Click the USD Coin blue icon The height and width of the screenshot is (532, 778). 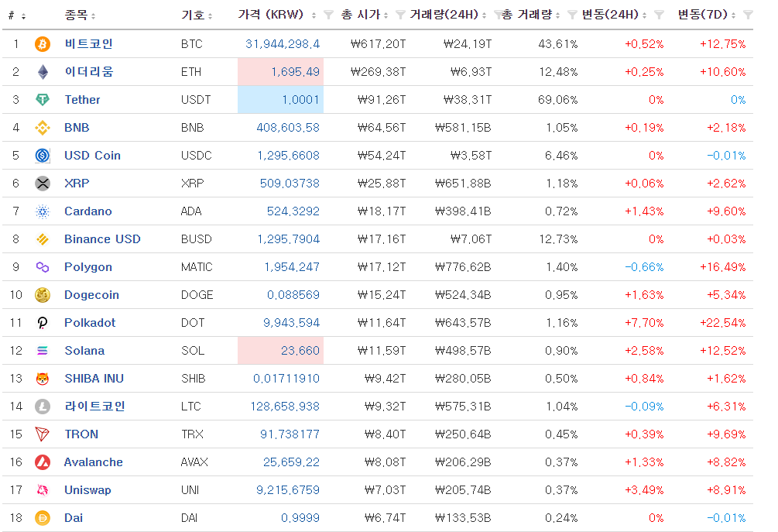[43, 156]
